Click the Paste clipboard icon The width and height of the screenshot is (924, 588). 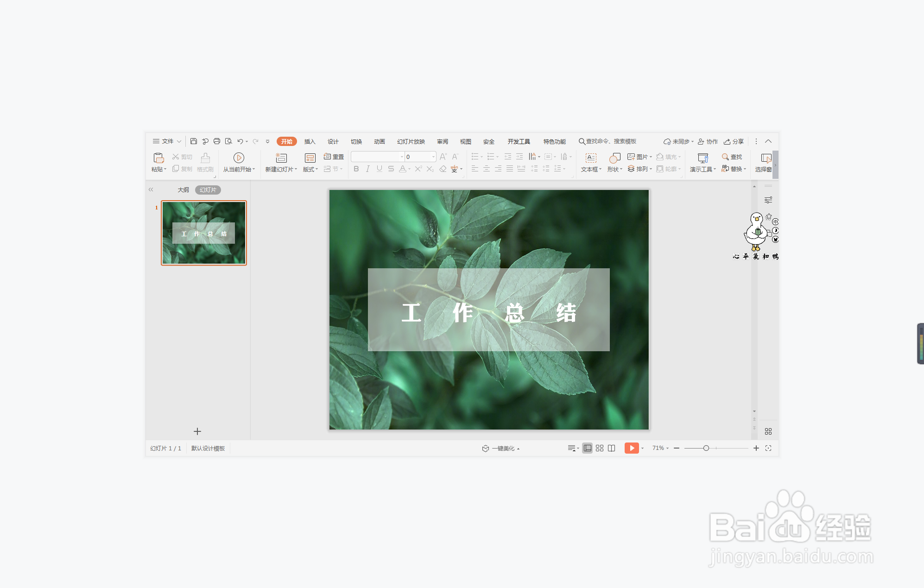pos(158,158)
